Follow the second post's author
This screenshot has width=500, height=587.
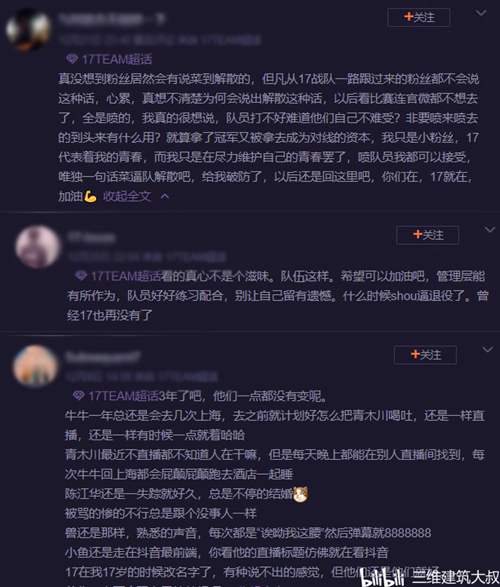coord(428,235)
